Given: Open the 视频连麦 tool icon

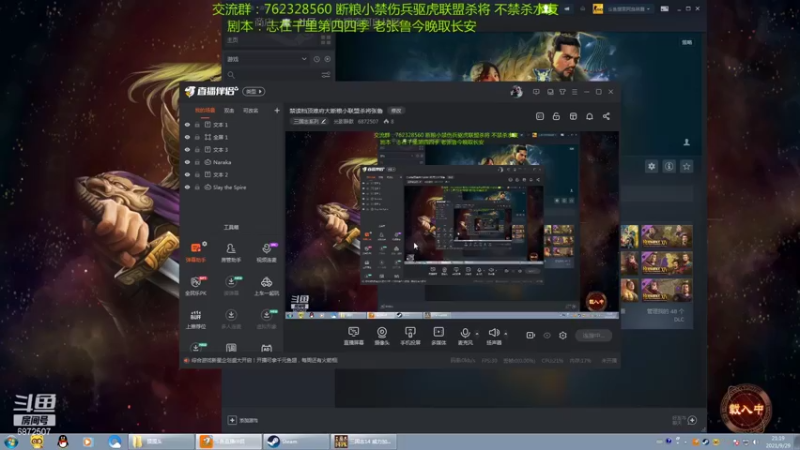Looking at the screenshot, I should [x=266, y=252].
